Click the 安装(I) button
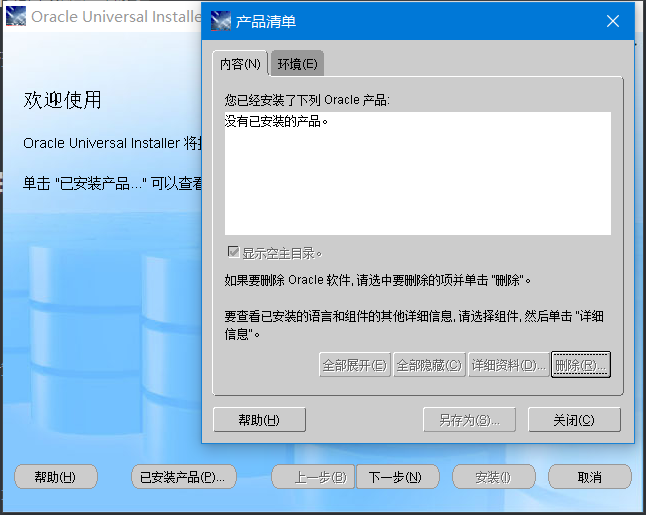Image resolution: width=646 pixels, height=515 pixels. 494,477
